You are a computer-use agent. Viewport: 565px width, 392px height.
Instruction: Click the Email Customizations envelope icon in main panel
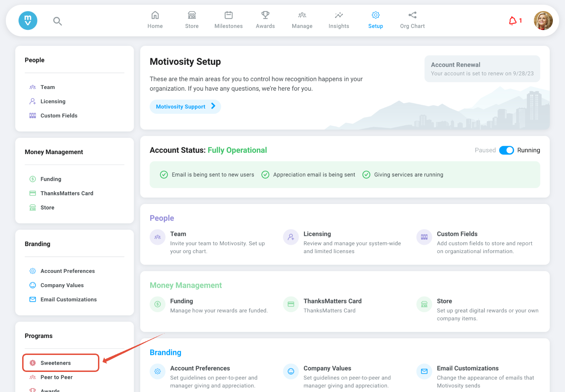424,372
